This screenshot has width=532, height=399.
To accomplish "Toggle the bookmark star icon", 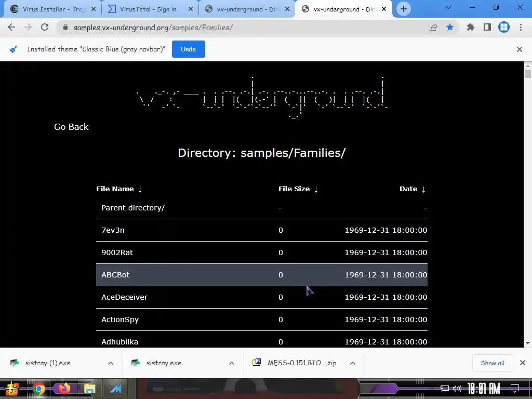I will (x=450, y=28).
